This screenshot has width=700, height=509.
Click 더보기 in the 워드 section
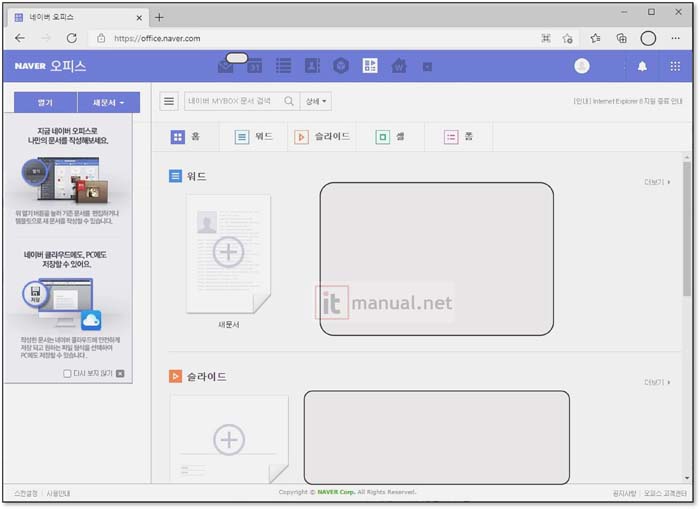coord(657,182)
